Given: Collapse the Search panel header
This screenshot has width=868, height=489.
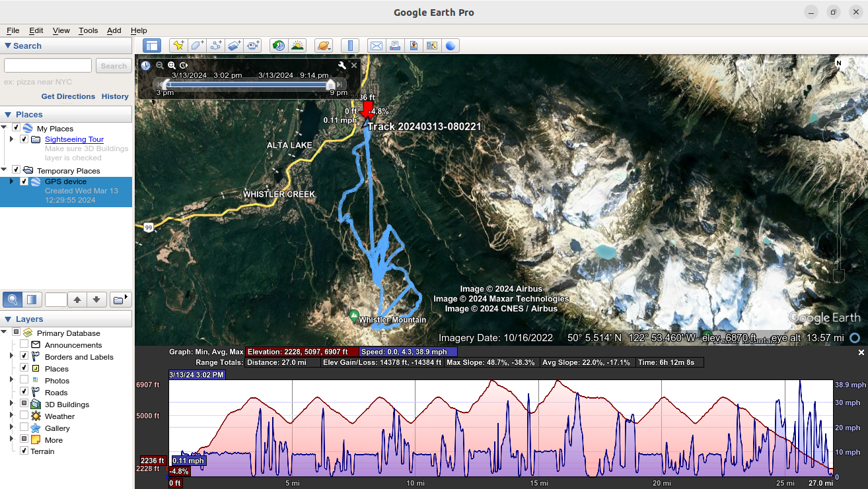Looking at the screenshot, I should pyautogui.click(x=66, y=46).
